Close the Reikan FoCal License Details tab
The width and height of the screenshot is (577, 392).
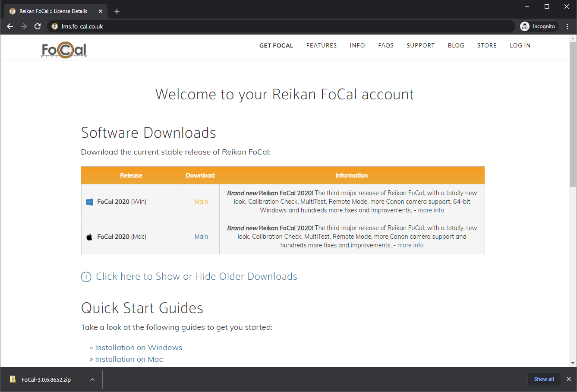(101, 11)
